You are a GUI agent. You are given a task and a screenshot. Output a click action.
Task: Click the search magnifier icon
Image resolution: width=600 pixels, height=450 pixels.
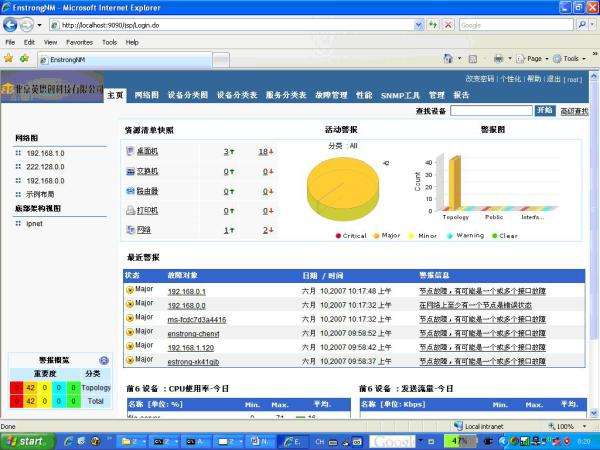(582, 25)
